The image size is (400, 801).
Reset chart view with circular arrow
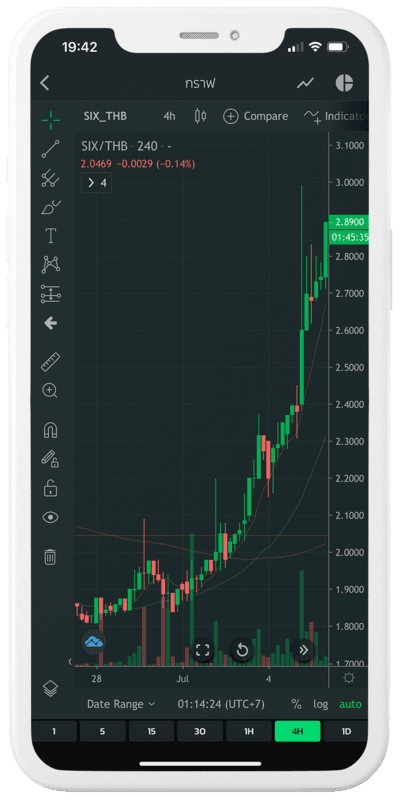242,650
